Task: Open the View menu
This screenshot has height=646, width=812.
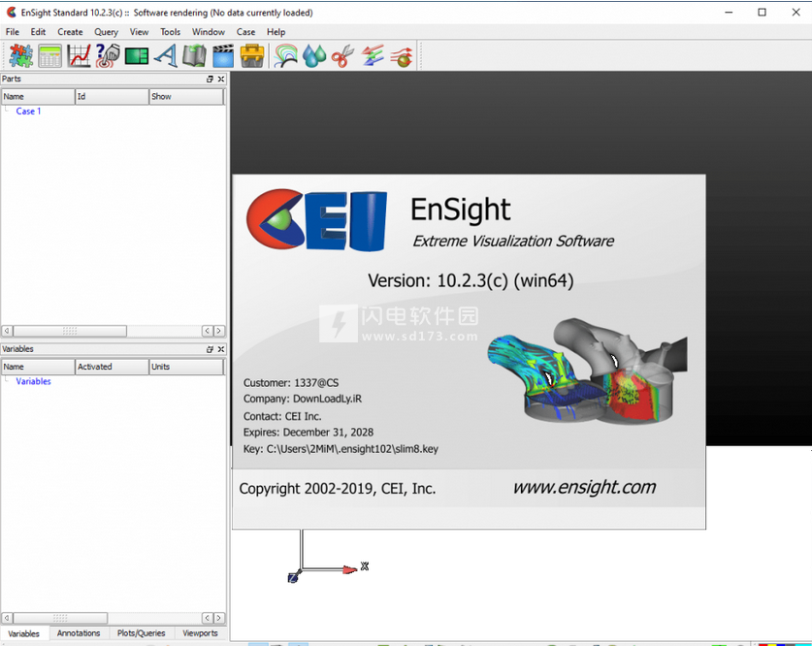Action: pyautogui.click(x=139, y=32)
